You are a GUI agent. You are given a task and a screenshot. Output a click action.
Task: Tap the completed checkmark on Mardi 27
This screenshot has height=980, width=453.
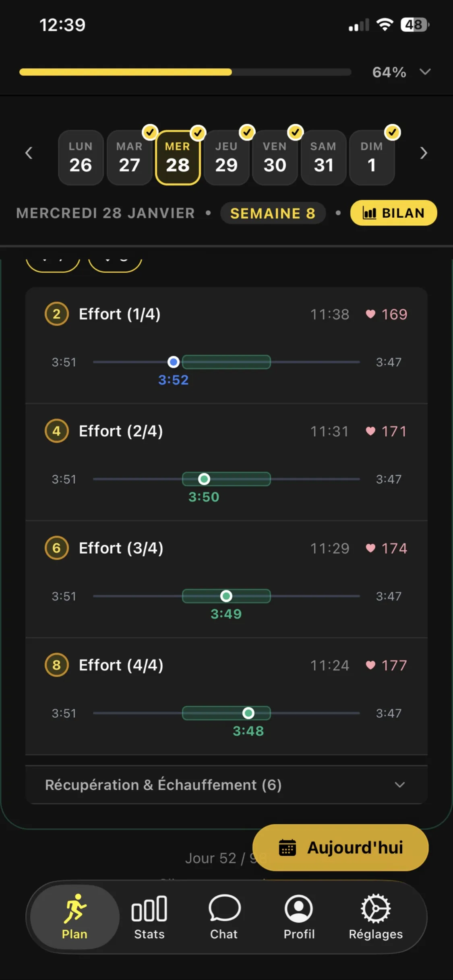click(150, 132)
